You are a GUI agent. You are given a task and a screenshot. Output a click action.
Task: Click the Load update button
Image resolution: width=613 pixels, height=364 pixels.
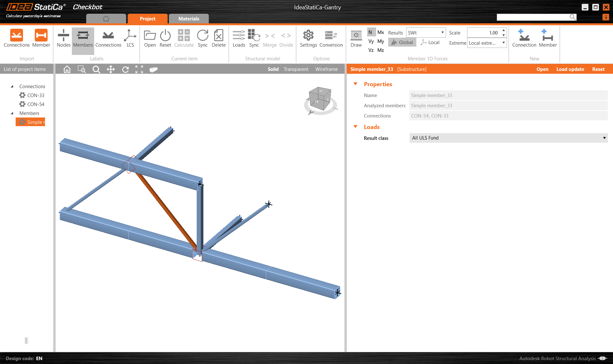570,69
